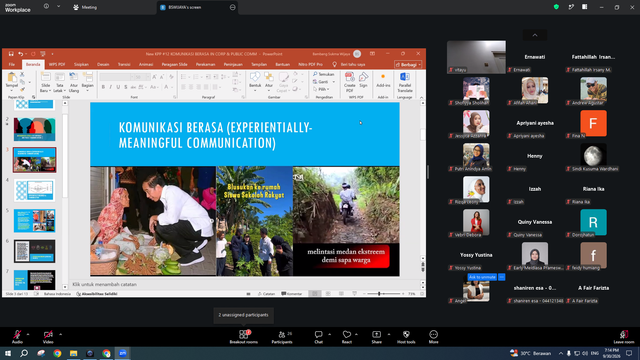Toggle Catatan notes pane in status bar
This screenshot has height=360, width=640.
267,293
